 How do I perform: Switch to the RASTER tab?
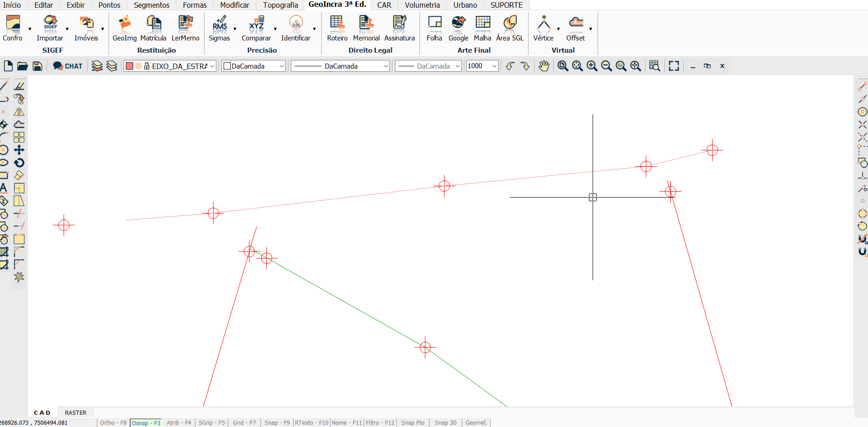75,413
